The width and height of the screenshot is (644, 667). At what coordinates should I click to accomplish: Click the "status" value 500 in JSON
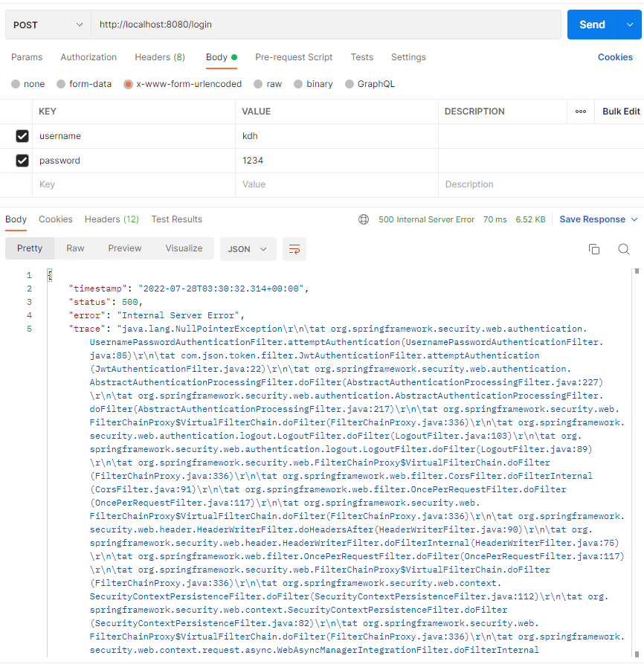[x=129, y=302]
